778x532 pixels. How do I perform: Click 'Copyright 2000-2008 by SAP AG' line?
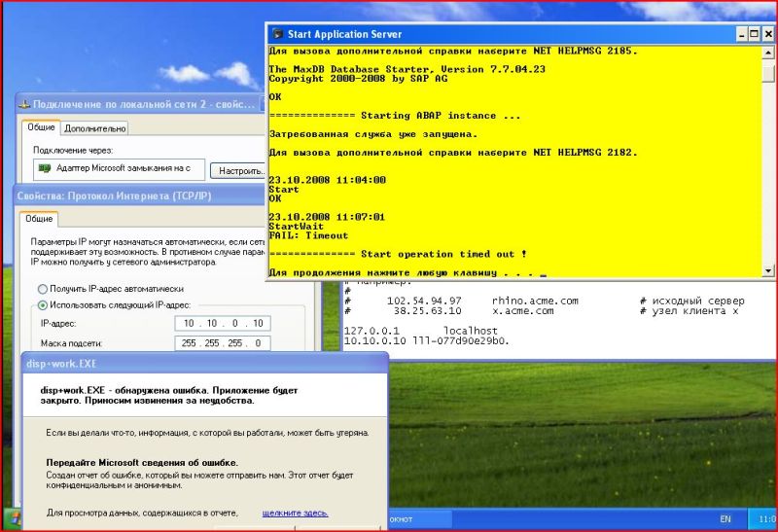point(358,79)
